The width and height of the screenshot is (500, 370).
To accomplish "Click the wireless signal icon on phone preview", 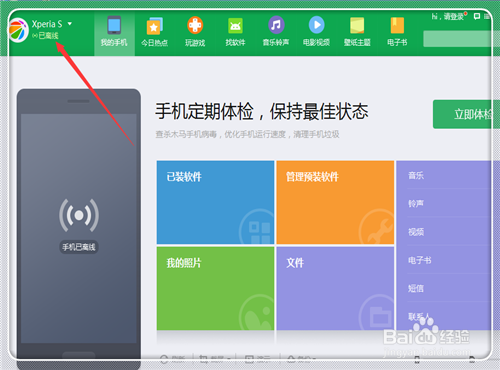I will (x=79, y=215).
